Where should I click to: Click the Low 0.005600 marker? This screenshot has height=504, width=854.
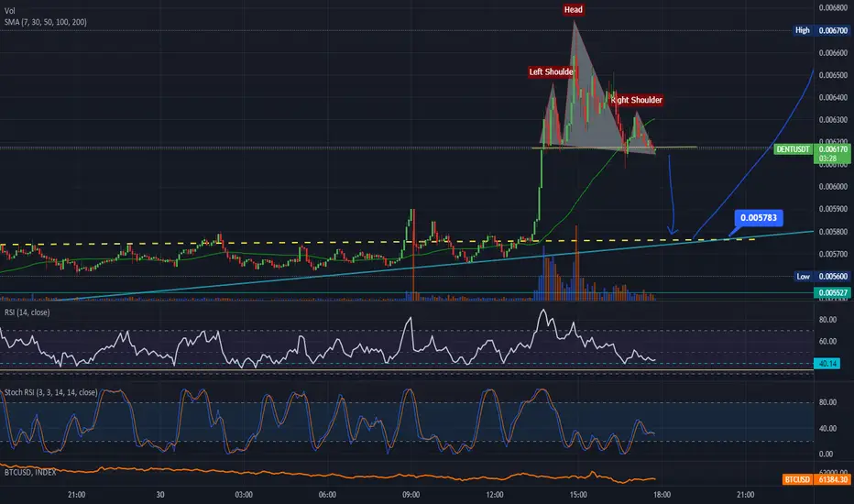point(822,276)
